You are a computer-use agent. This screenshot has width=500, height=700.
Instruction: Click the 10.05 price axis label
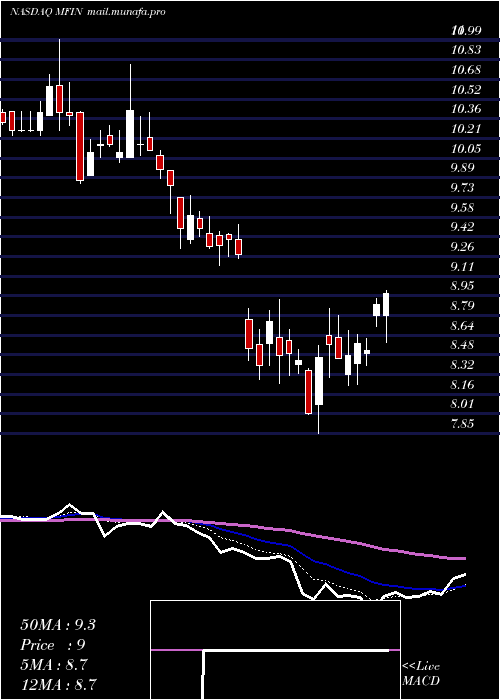click(466, 148)
